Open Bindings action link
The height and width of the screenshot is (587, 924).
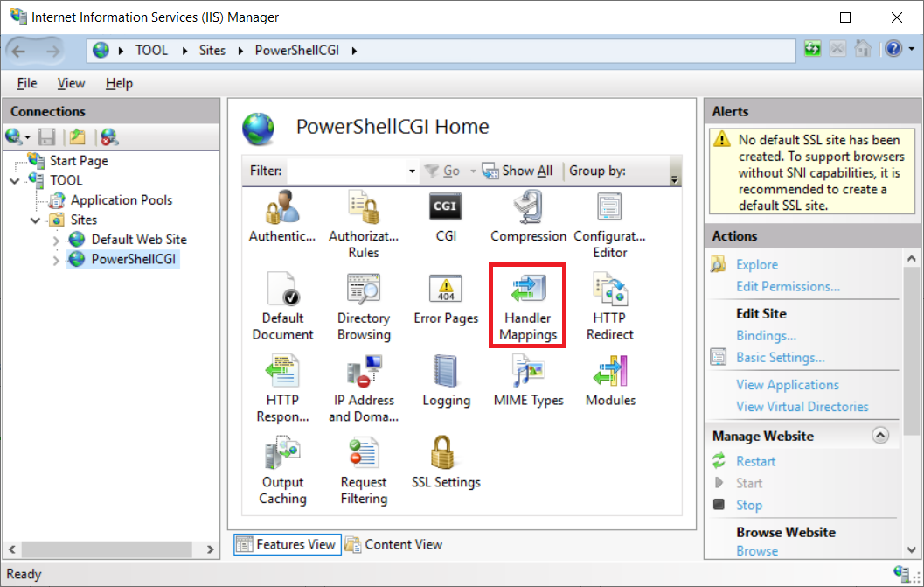tap(766, 335)
